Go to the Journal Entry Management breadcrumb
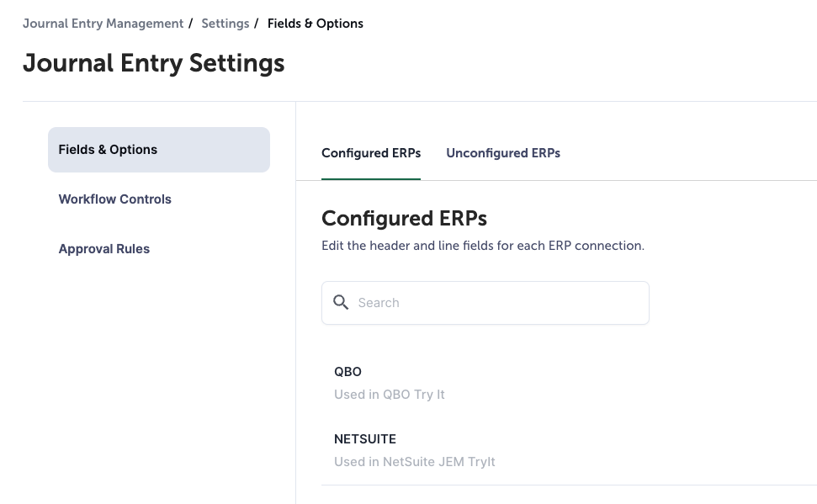This screenshot has height=504, width=817. pos(103,24)
